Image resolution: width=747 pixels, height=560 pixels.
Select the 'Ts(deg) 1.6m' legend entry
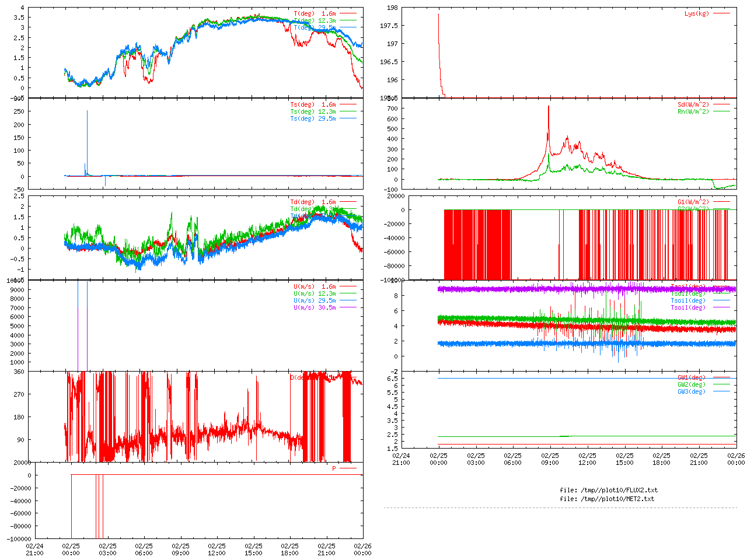pyautogui.click(x=313, y=105)
